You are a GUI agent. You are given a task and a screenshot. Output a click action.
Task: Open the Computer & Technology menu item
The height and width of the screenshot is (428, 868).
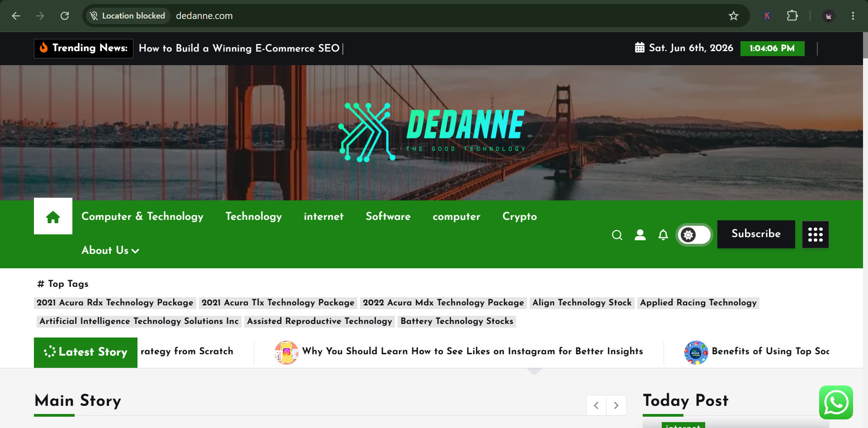tap(142, 216)
